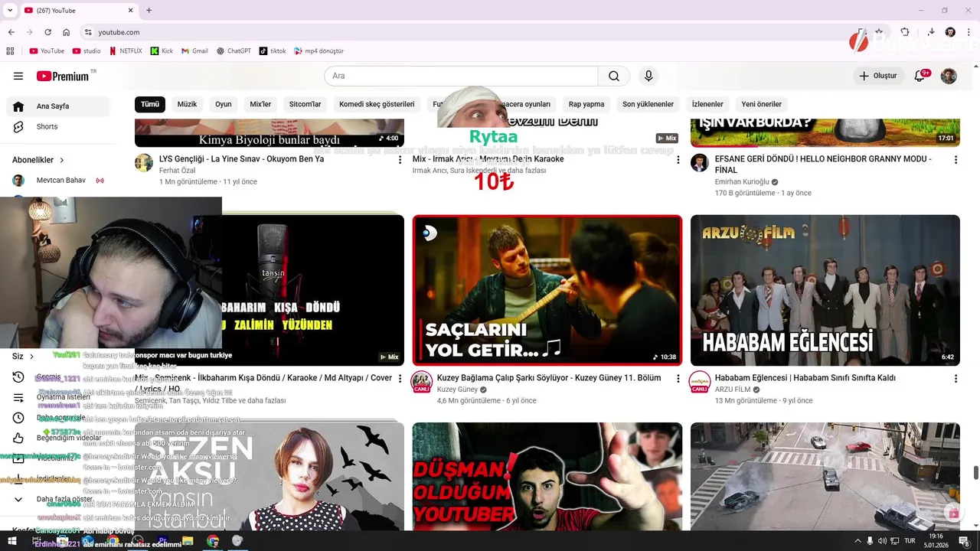Select the Rap yapma filter chip
The image size is (980, 551).
point(586,104)
